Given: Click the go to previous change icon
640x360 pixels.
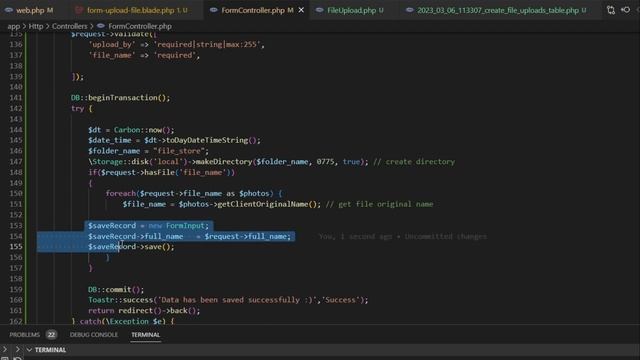Looking at the screenshot, I should (x=626, y=10).
